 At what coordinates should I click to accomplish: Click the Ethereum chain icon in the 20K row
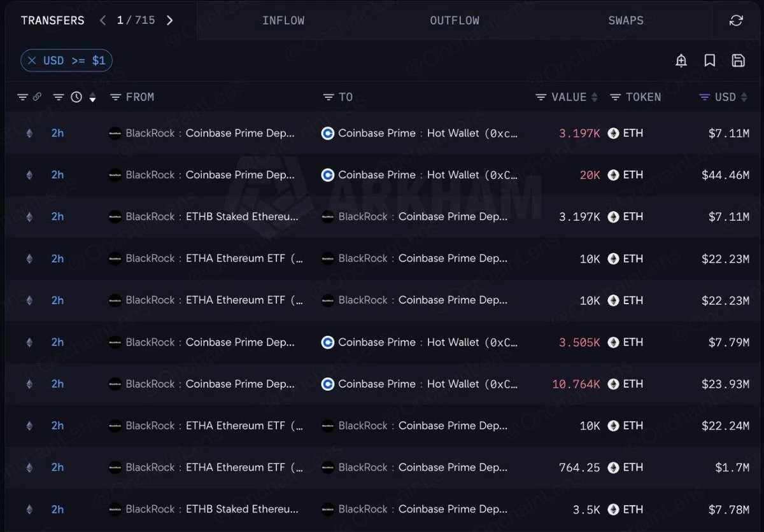tap(29, 175)
